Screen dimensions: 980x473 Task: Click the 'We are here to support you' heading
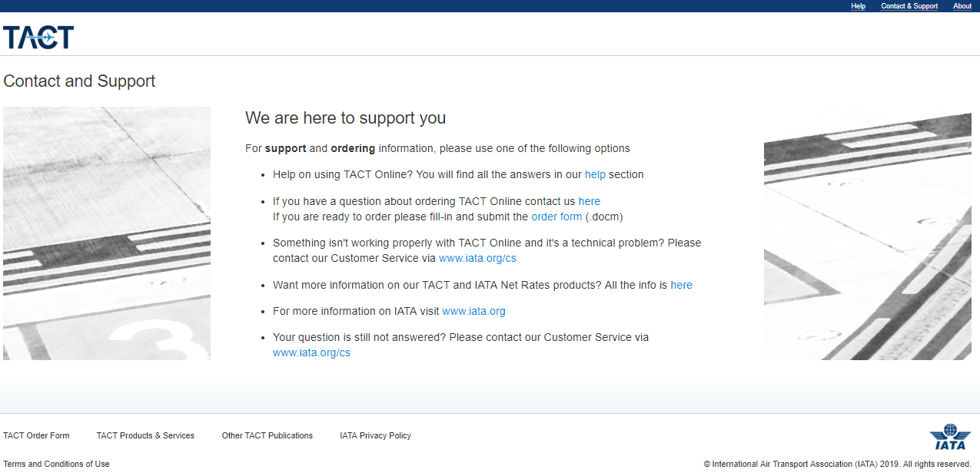[345, 117]
